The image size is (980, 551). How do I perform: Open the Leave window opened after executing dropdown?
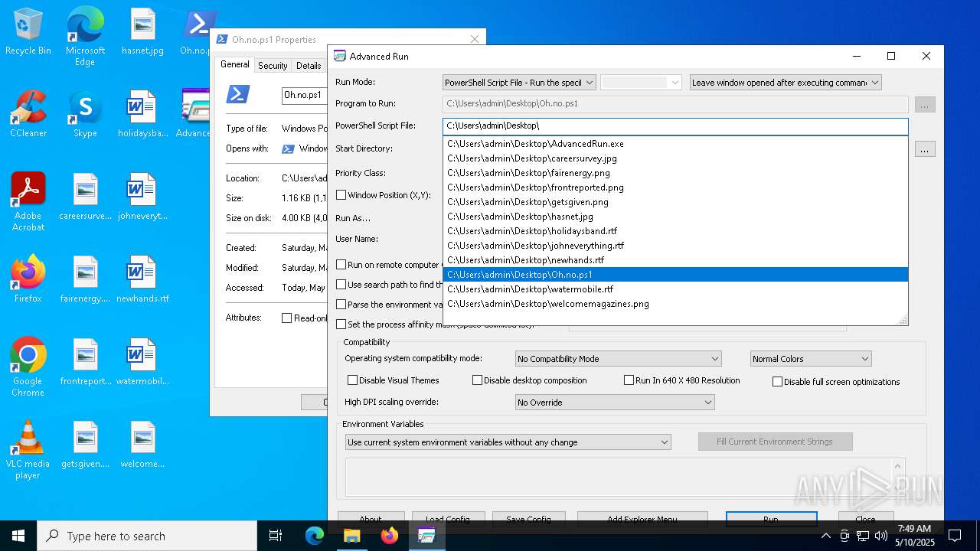click(x=786, y=83)
